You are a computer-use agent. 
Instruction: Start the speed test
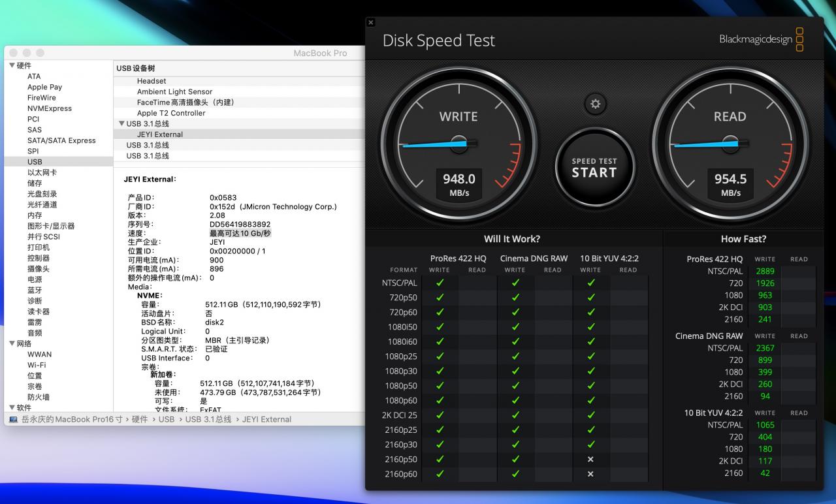[594, 167]
